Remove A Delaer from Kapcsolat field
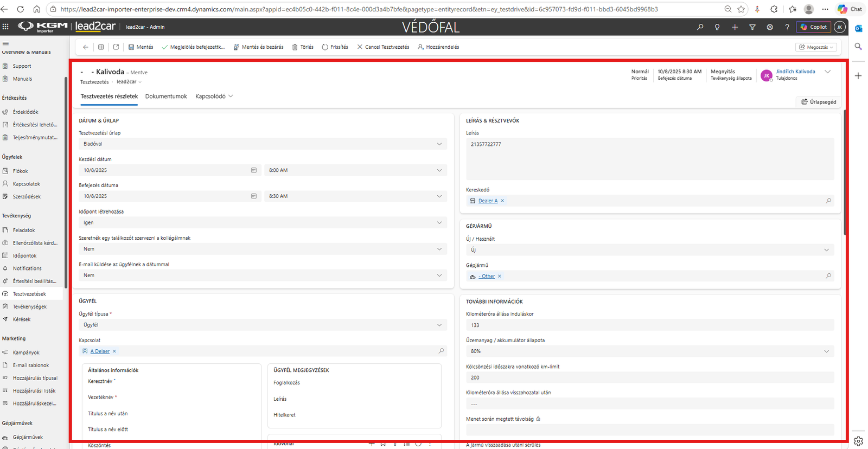This screenshot has width=868, height=449. click(x=114, y=351)
